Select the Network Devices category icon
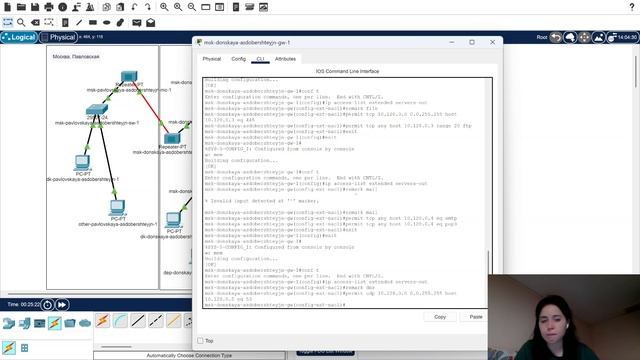Image resolution: width=640 pixels, height=360 pixels. pos(9,323)
